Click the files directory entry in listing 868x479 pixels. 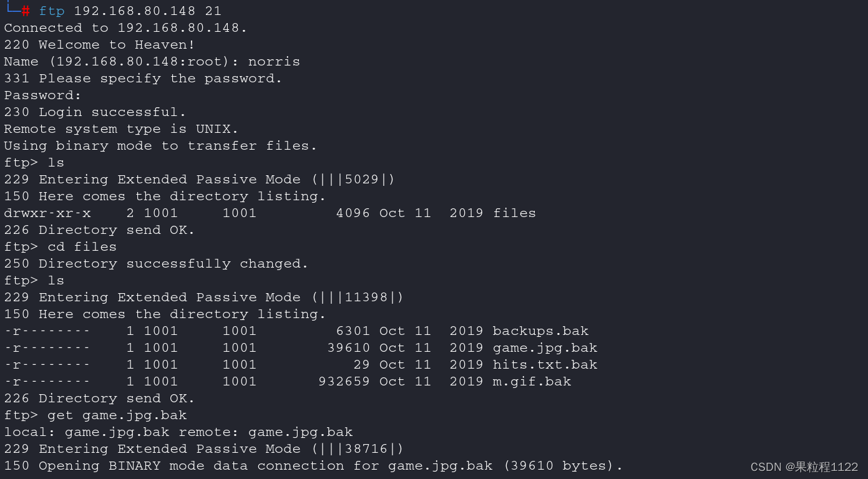tap(514, 213)
